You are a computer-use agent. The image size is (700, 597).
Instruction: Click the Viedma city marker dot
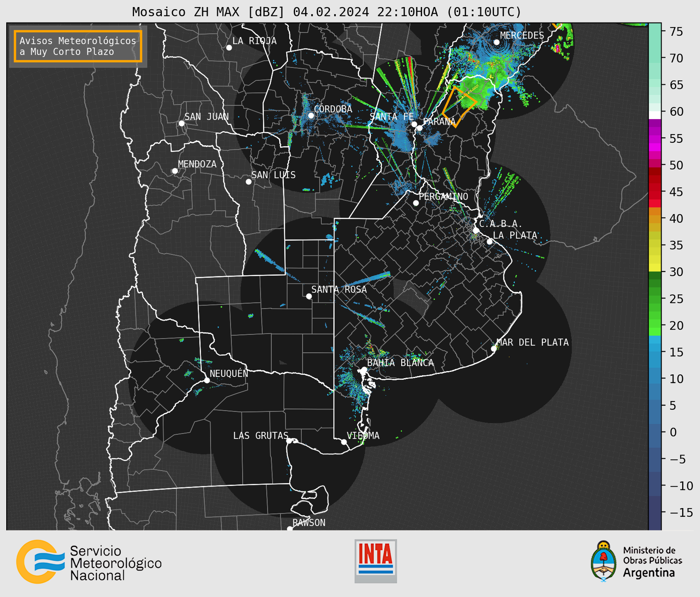pyautogui.click(x=344, y=442)
